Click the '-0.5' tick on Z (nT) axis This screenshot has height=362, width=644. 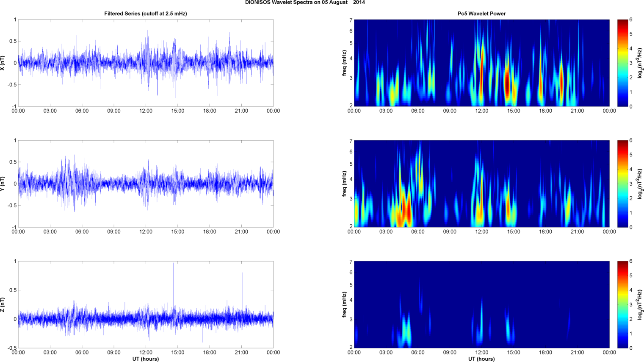[x=12, y=348]
